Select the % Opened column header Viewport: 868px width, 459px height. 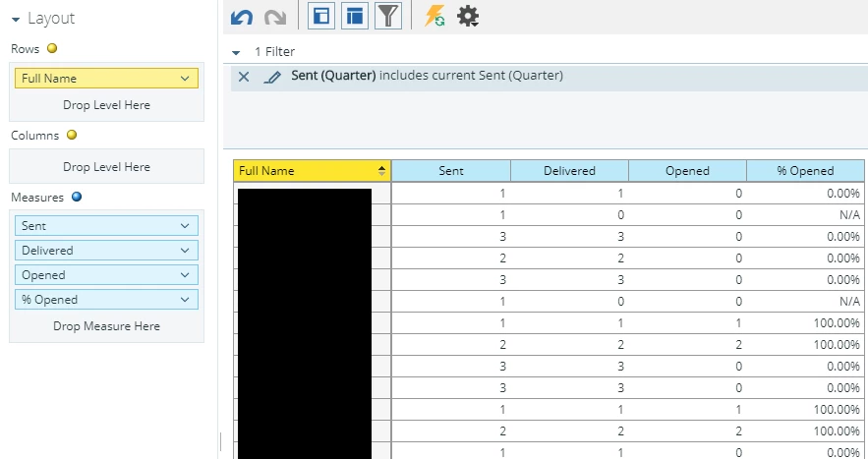805,171
